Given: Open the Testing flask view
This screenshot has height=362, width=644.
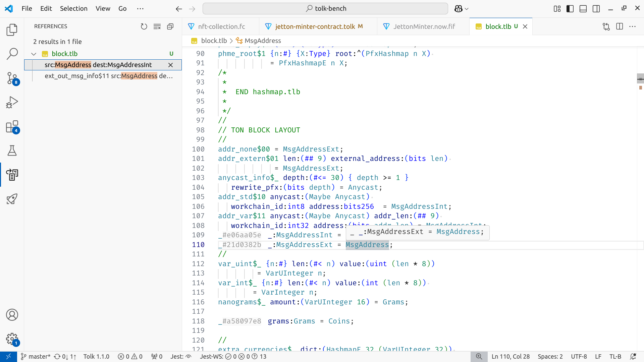Looking at the screenshot, I should pyautogui.click(x=12, y=150).
